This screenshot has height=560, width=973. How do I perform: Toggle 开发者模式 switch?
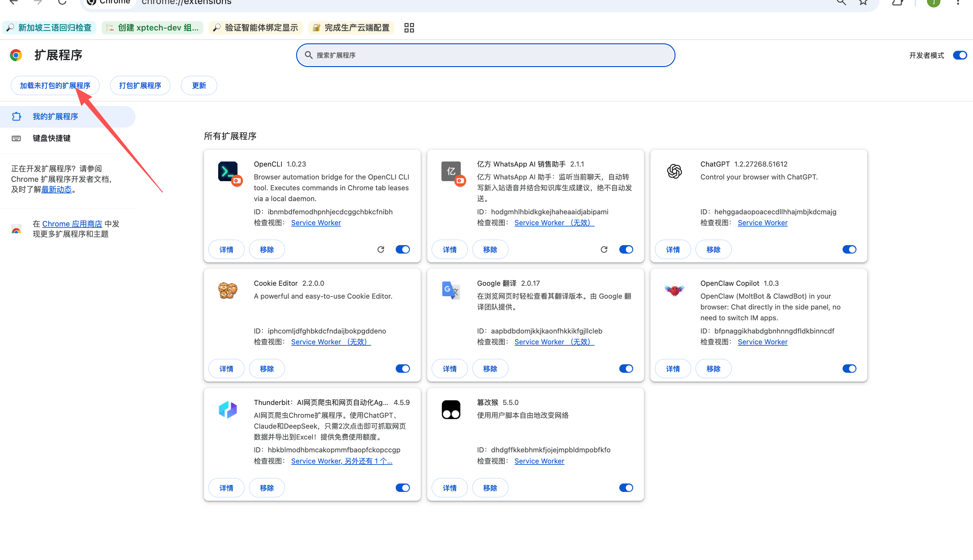[x=960, y=56]
